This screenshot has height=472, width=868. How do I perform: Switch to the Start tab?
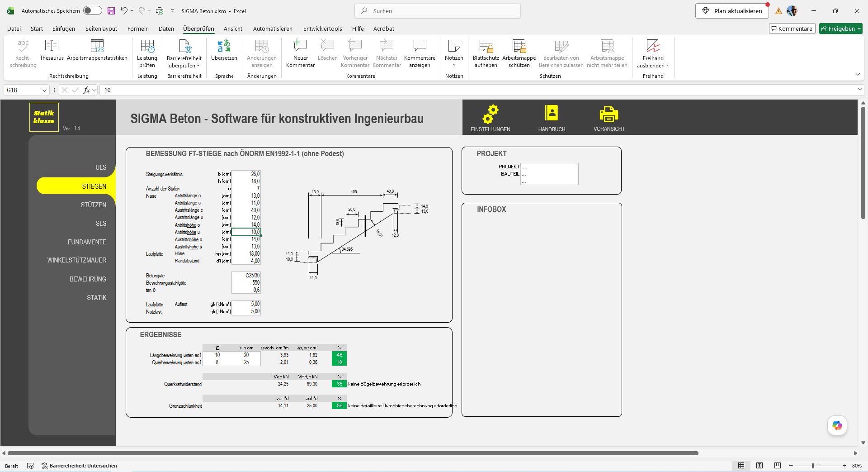[x=37, y=29]
